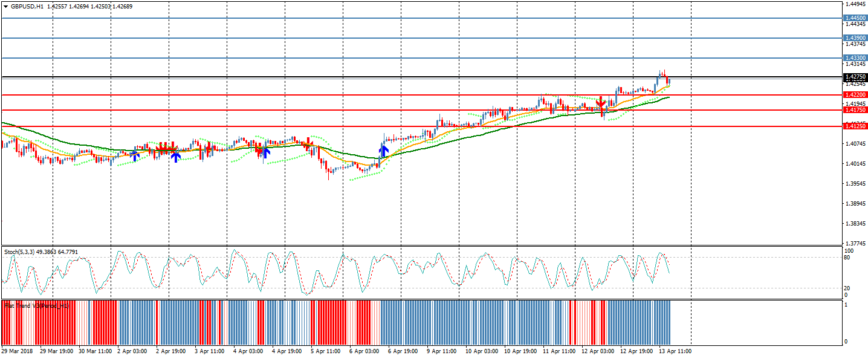The image size is (868, 358).
Task: Click the 29 Mar 2018 date on time axis
Action: point(16,351)
